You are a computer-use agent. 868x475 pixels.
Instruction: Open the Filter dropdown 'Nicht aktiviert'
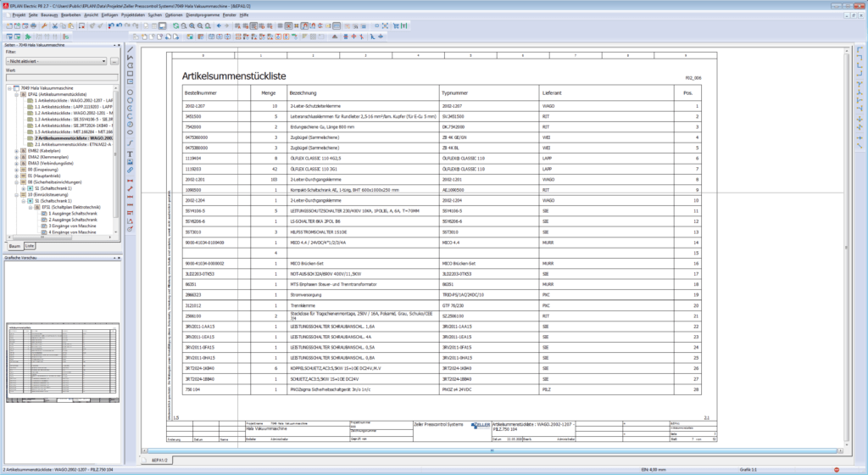click(x=56, y=61)
